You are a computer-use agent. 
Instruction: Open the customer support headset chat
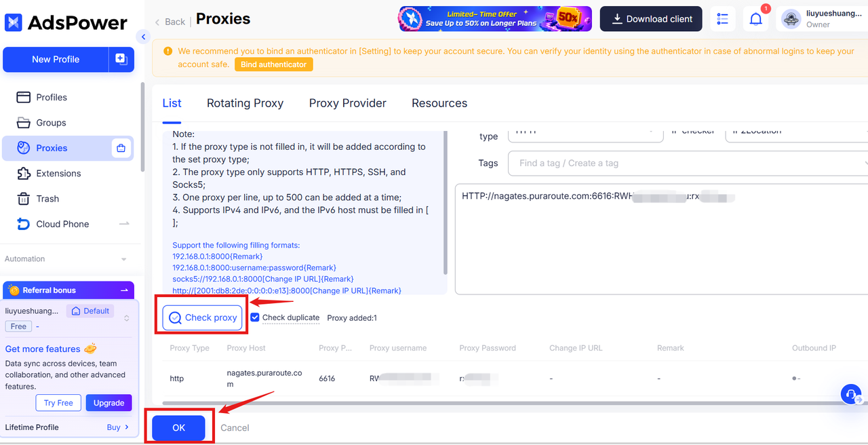pos(851,394)
